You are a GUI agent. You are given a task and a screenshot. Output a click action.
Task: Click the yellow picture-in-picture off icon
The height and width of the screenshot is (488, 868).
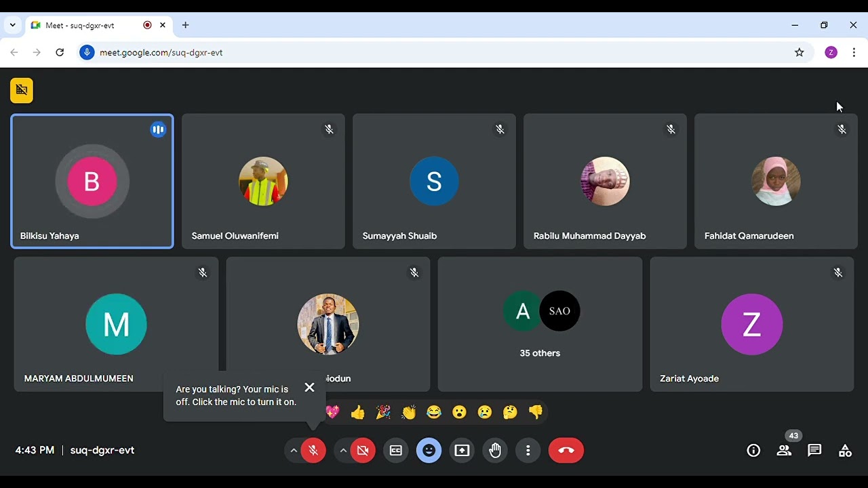click(x=22, y=90)
